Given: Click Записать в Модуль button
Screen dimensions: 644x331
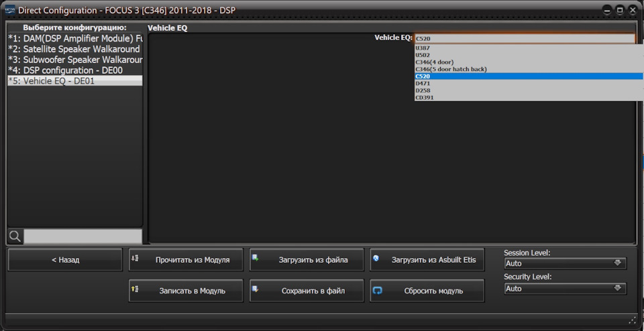Looking at the screenshot, I should pos(186,291).
